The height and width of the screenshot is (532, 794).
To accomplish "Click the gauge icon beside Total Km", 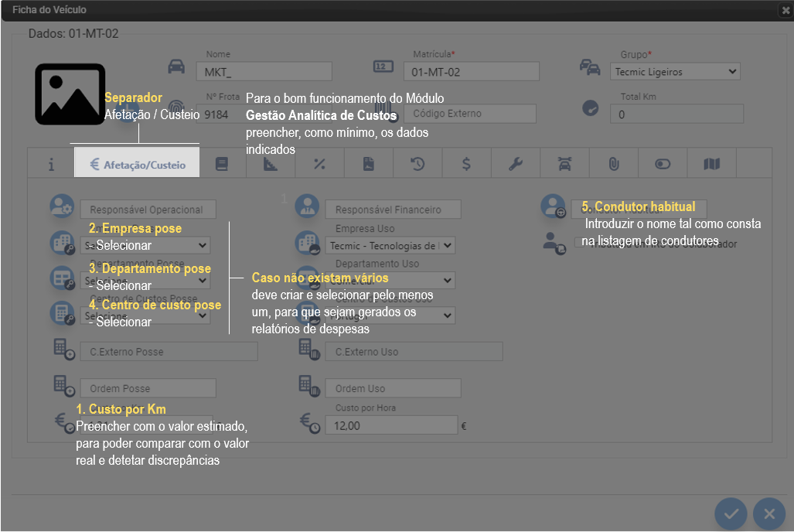I will point(591,108).
